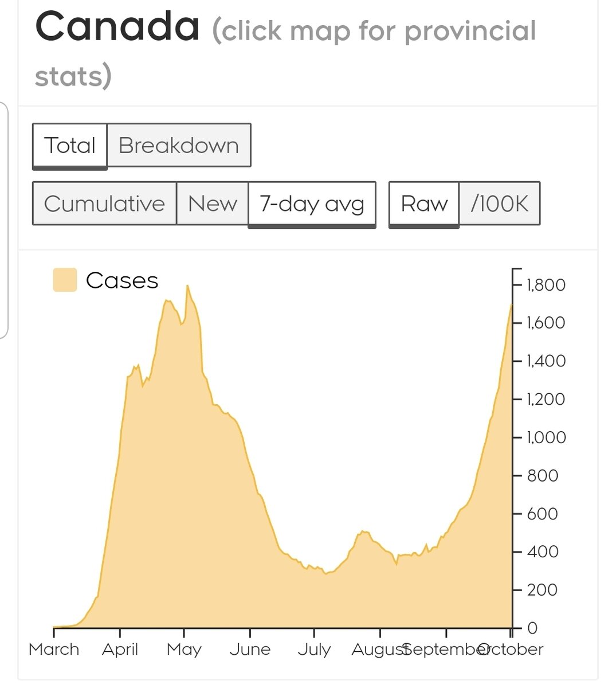
Task: Click the Cases legend label
Action: [x=122, y=280]
